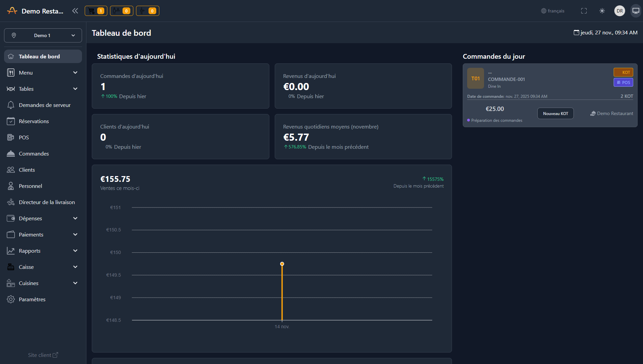Open Paramètres in sidebar
Screen dimensions: 643x364
[32, 299]
